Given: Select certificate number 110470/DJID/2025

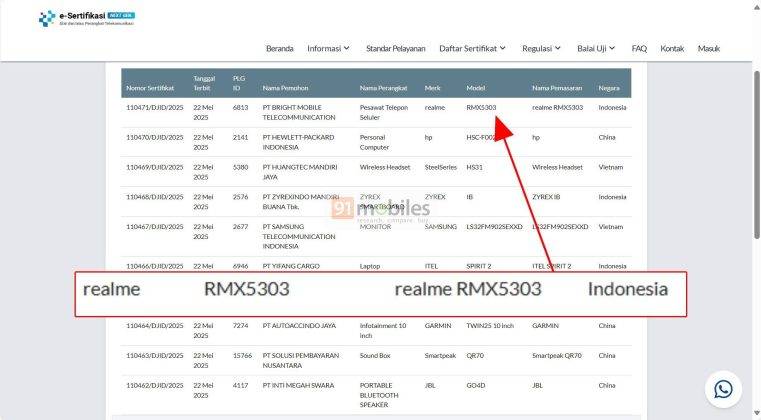Looking at the screenshot, I should point(155,138).
